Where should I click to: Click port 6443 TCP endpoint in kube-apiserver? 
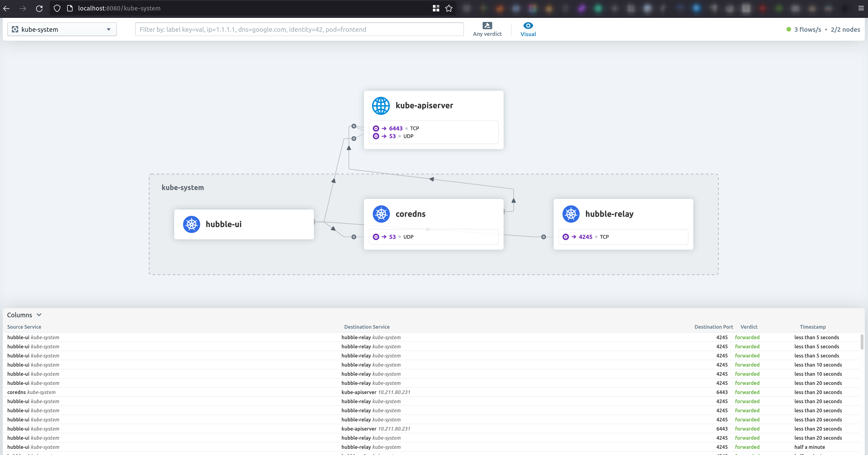(396, 128)
